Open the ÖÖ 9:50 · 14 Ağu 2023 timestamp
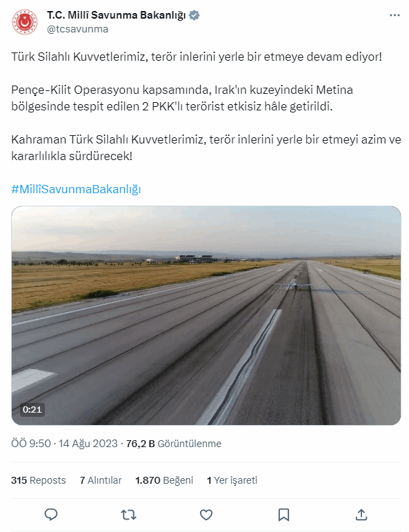The height and width of the screenshot is (532, 409). (64, 444)
